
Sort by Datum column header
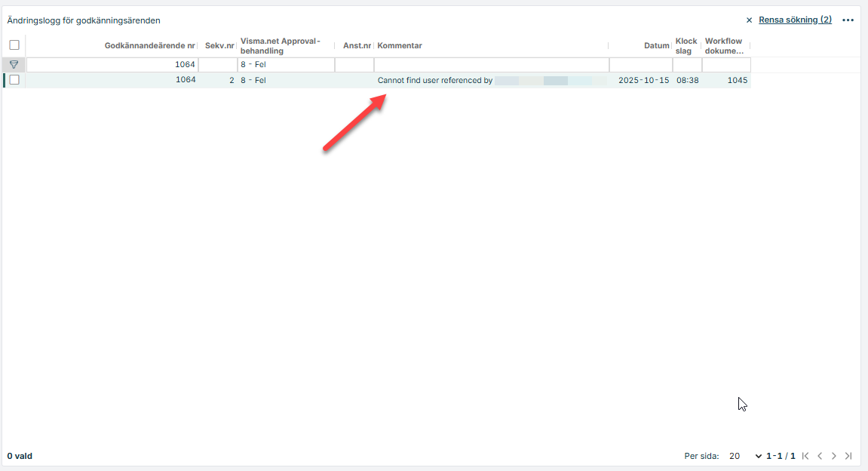tap(656, 46)
